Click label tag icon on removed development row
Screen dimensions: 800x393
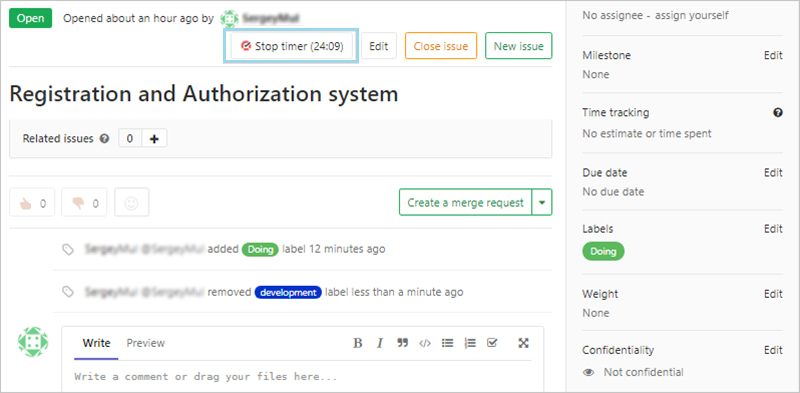pos(68,292)
